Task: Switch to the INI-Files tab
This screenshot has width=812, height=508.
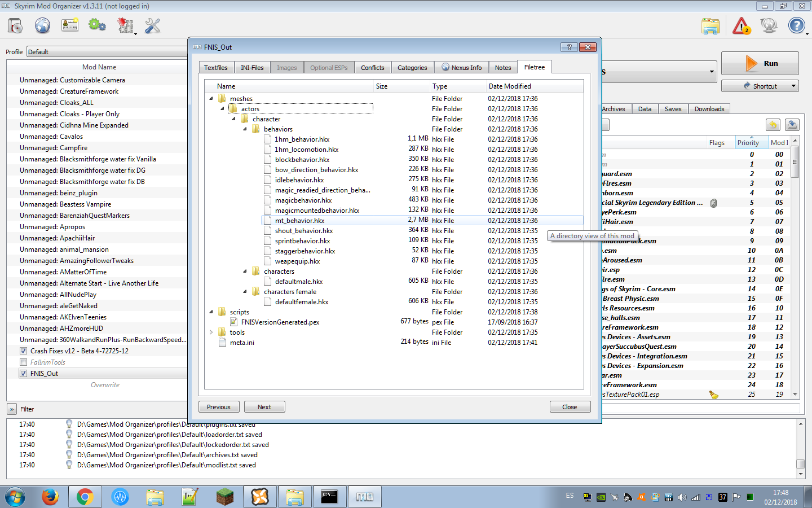Action: point(252,68)
